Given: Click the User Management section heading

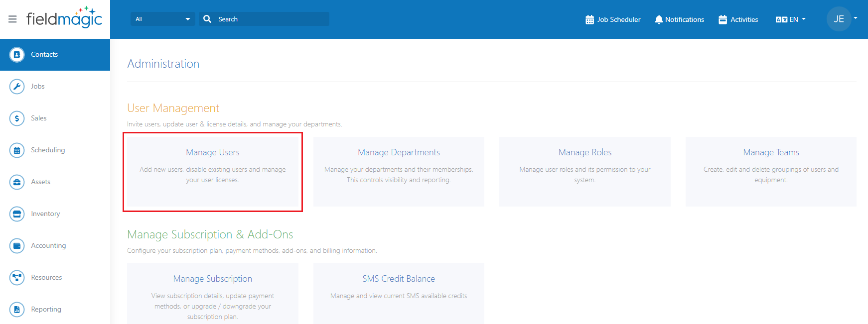Looking at the screenshot, I should click(x=173, y=108).
